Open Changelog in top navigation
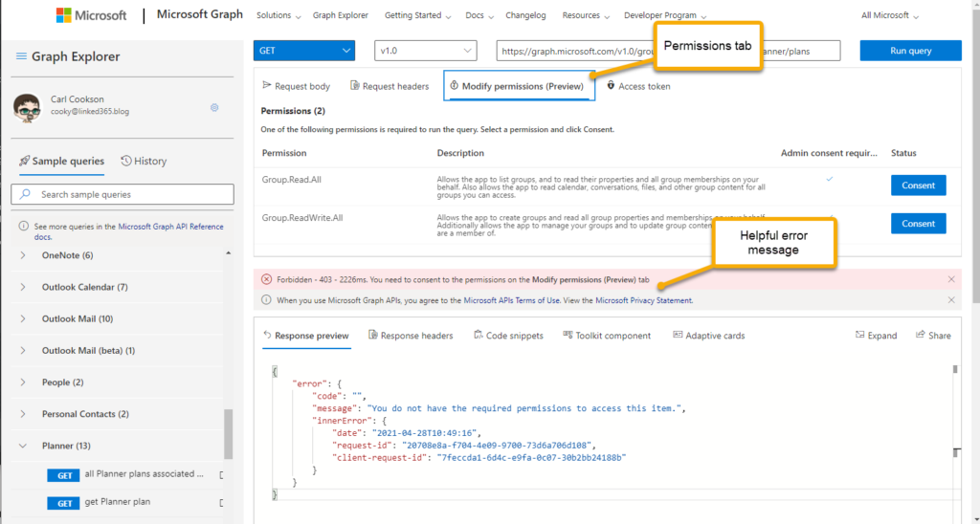 coord(526,15)
